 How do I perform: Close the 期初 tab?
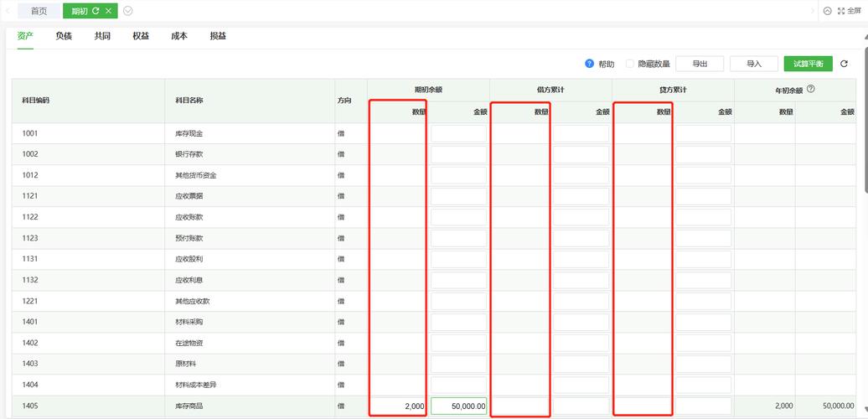coord(109,11)
